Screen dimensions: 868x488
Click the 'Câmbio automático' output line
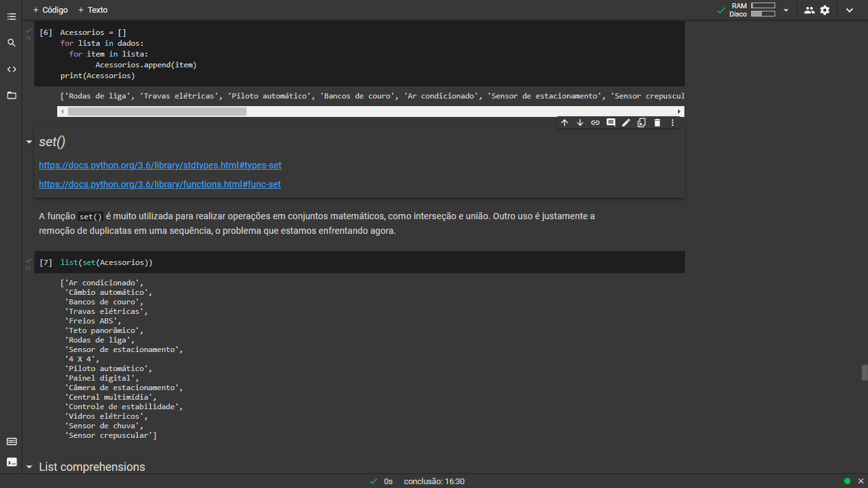click(x=109, y=292)
